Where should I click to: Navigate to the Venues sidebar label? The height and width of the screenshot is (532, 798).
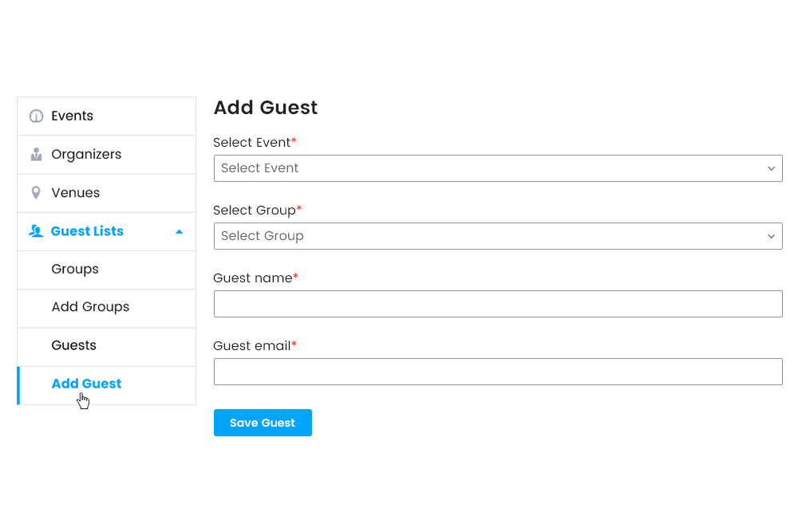(x=76, y=193)
